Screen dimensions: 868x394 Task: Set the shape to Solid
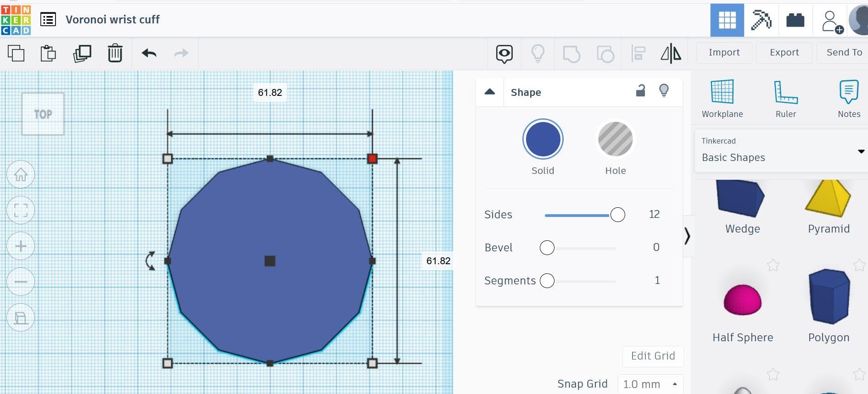pyautogui.click(x=543, y=139)
